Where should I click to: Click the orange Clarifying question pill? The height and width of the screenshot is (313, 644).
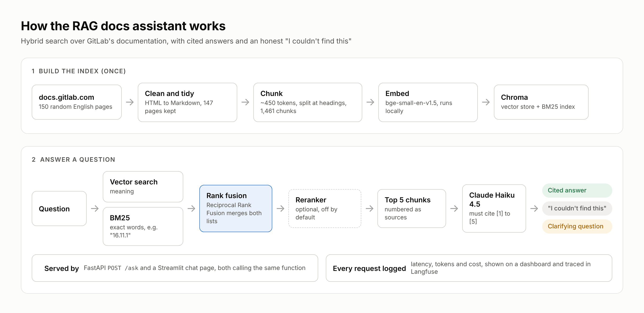(577, 226)
